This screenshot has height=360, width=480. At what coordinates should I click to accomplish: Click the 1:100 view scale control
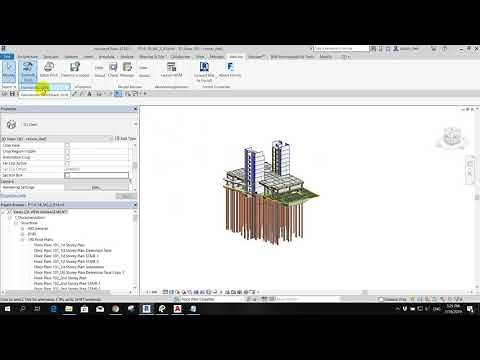tap(153, 292)
